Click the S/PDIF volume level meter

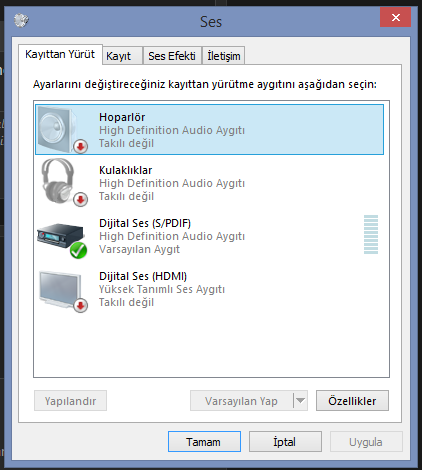coord(371,235)
